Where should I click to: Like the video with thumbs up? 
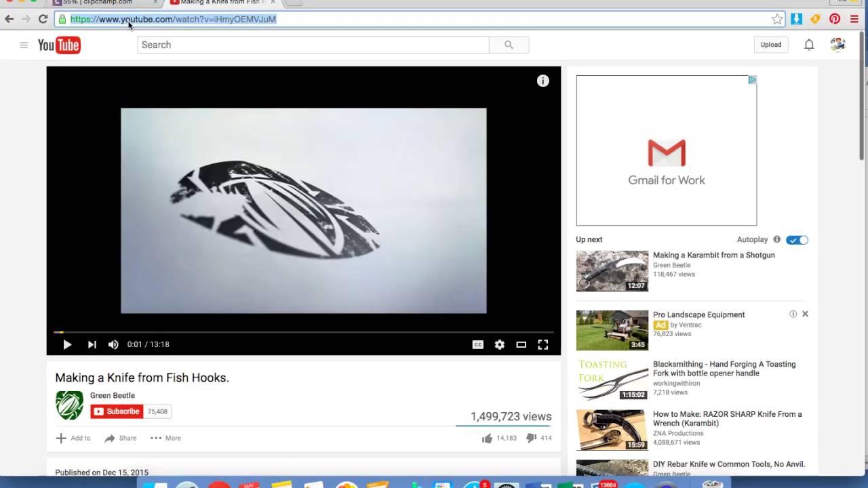487,439
